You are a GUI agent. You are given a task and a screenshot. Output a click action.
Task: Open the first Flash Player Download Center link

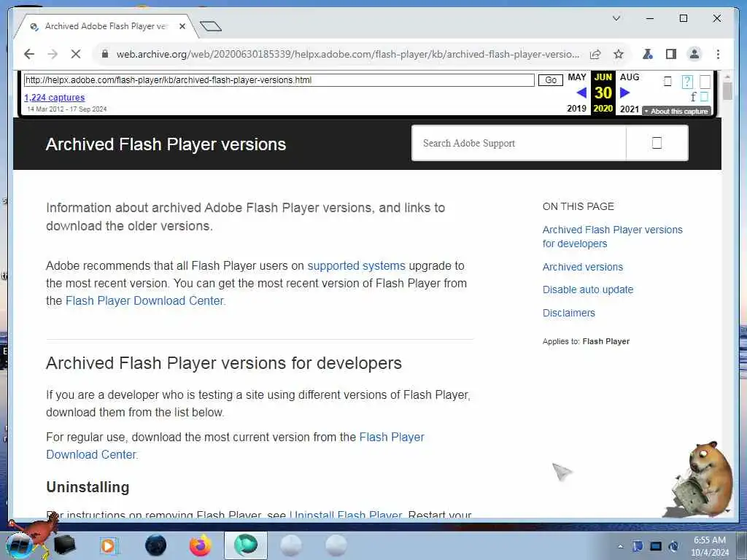(144, 301)
